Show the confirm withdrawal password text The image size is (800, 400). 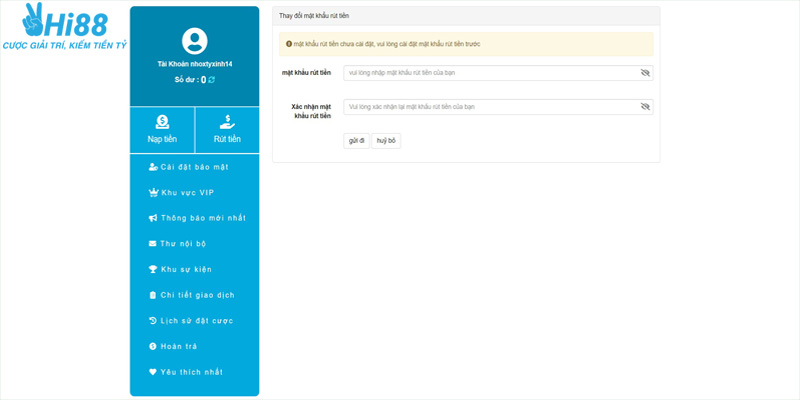(x=645, y=106)
